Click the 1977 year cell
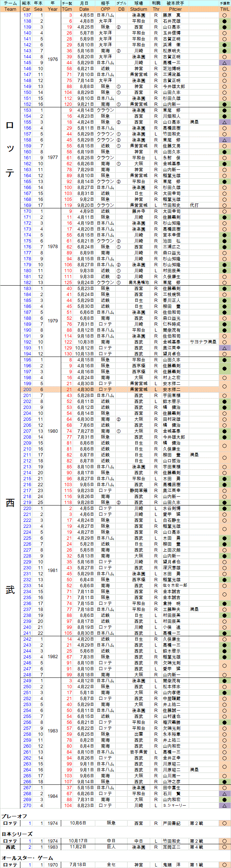The width and height of the screenshot is (231, 868). click(53, 157)
